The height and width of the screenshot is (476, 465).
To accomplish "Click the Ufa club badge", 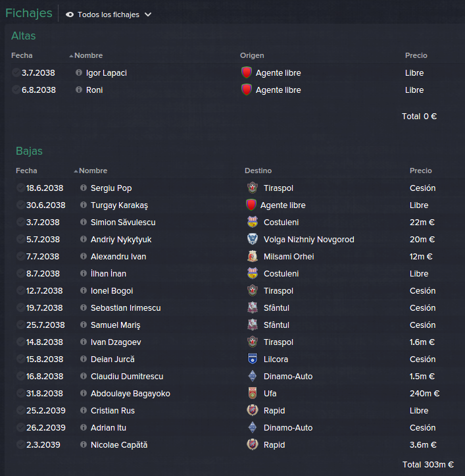I will 253,393.
